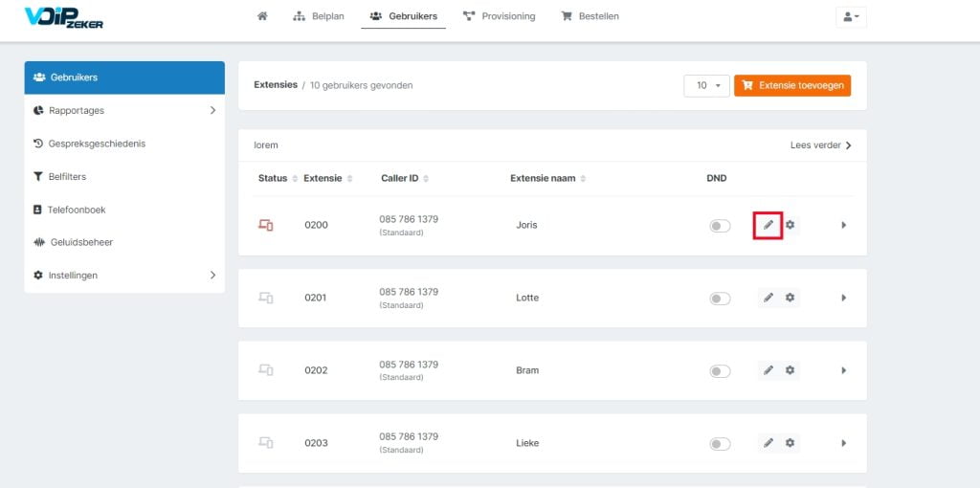Select Gebruikers in the sidebar
This screenshot has width=980, height=488.
pos(124,78)
